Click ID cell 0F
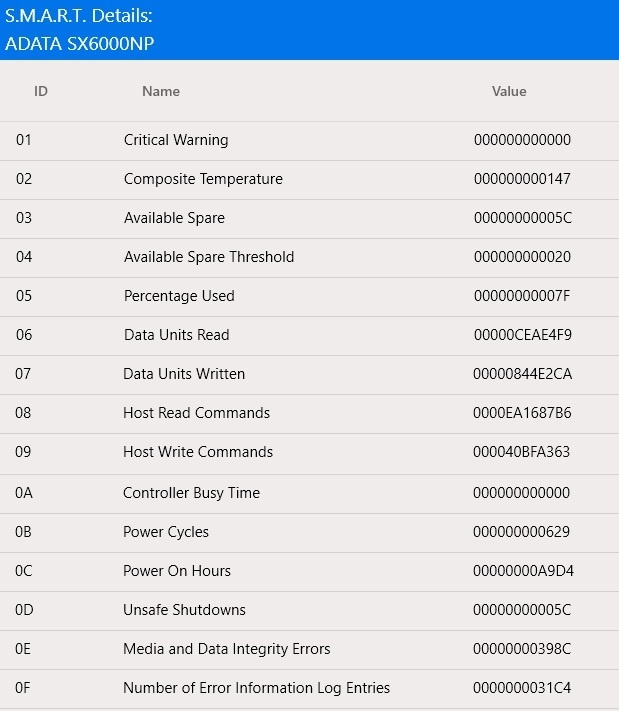The image size is (619, 711). [23, 687]
